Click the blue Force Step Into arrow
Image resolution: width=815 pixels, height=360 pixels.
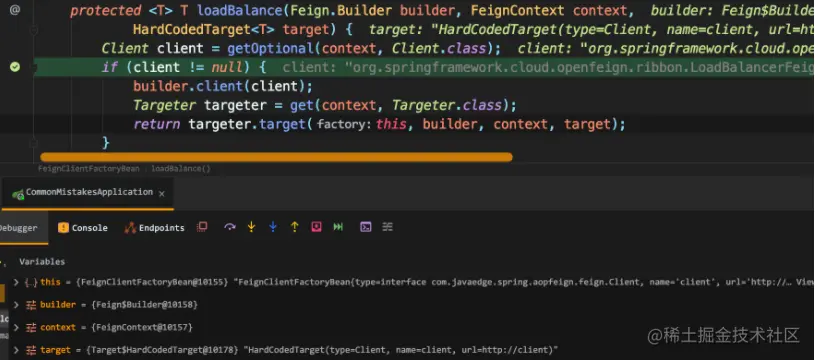[x=273, y=227]
